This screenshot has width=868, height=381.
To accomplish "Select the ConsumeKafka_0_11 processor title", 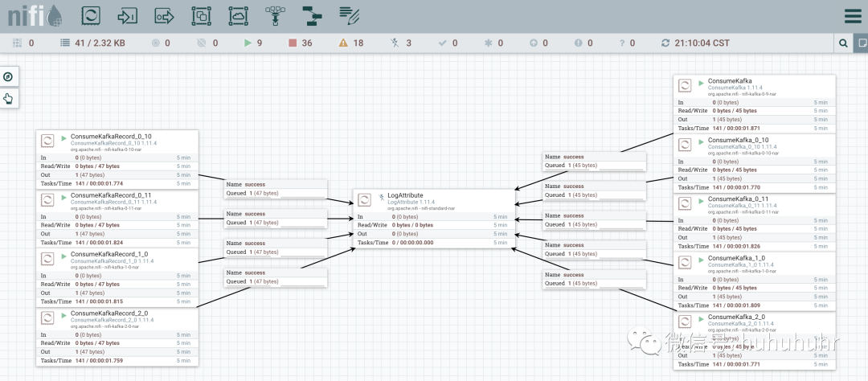I will pos(738,199).
